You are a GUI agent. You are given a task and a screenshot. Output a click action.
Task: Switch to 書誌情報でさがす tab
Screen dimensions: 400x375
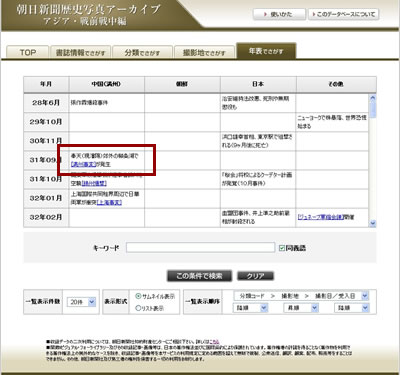[80, 52]
